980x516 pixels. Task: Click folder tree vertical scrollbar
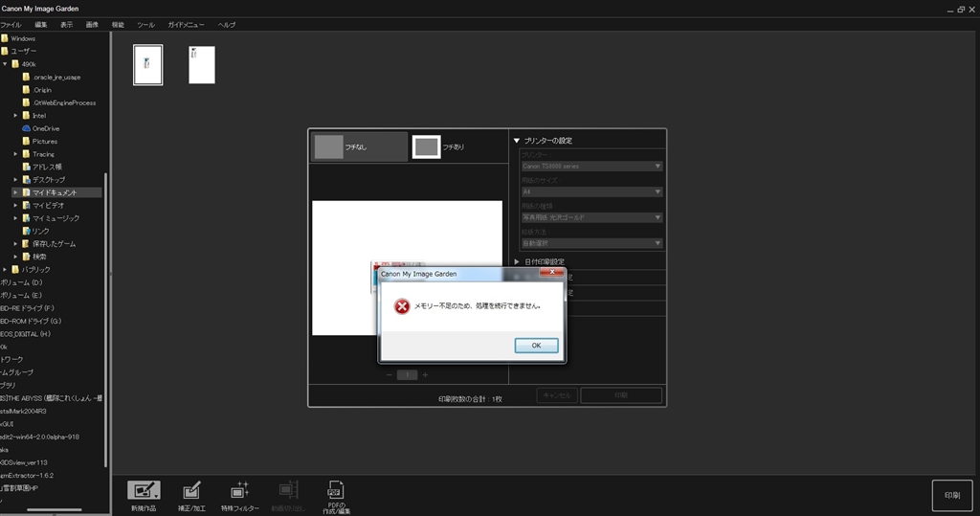click(105, 320)
